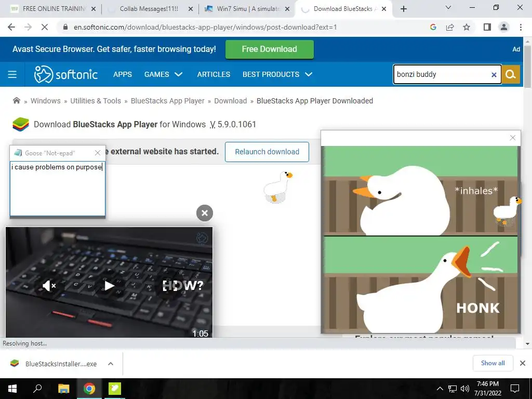The width and height of the screenshot is (532, 399).
Task: Open the tab search chevron
Action: tap(448, 7)
